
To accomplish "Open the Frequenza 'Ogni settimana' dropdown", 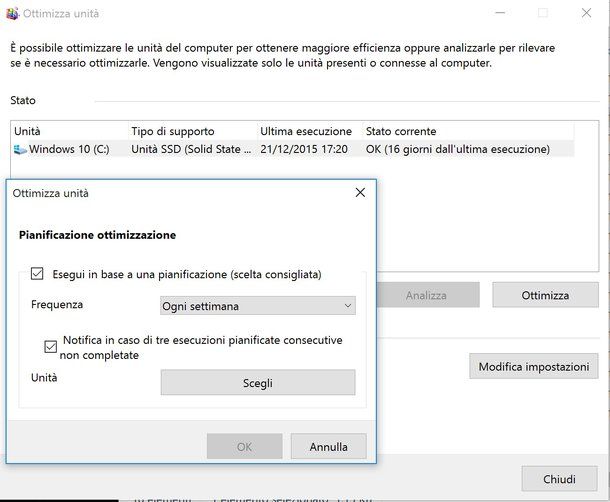I will [258, 306].
